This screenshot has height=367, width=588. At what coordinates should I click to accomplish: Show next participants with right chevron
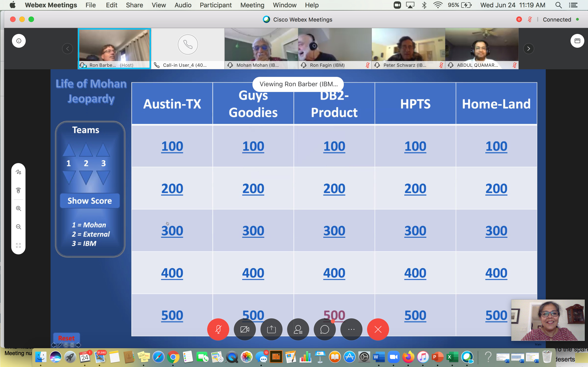pyautogui.click(x=529, y=49)
